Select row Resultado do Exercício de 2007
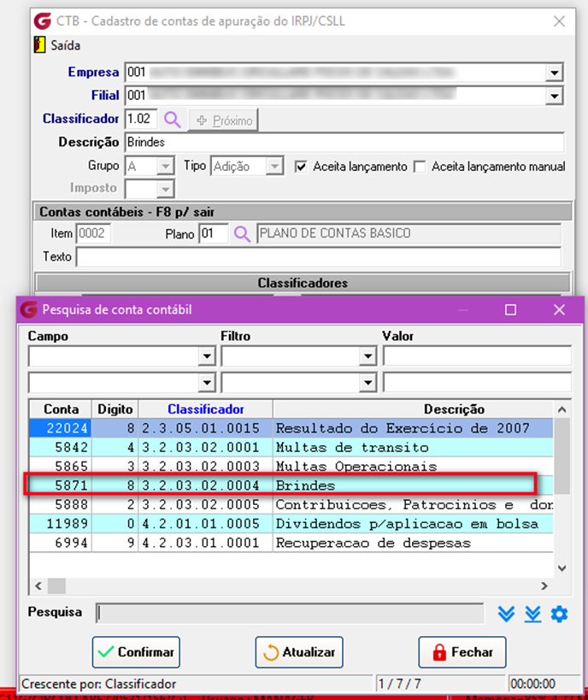Viewport: 588px width, 700px height. [291, 428]
